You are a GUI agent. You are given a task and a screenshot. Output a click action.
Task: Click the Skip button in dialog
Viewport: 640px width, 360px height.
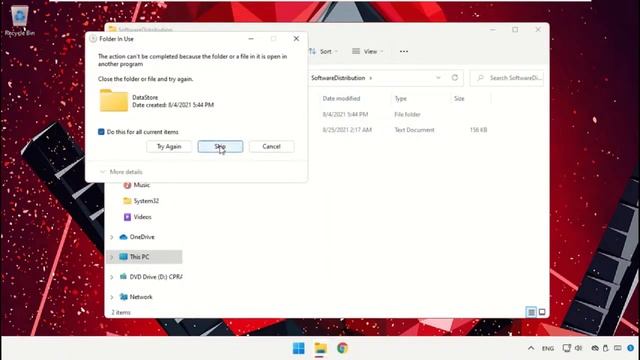220,147
